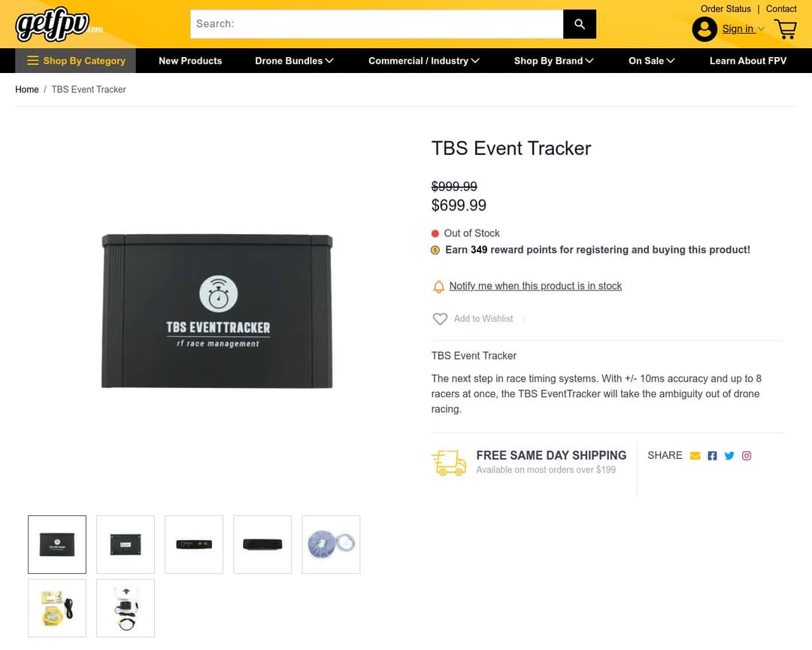Open the On Sale menu
812x650 pixels.
coord(651,61)
